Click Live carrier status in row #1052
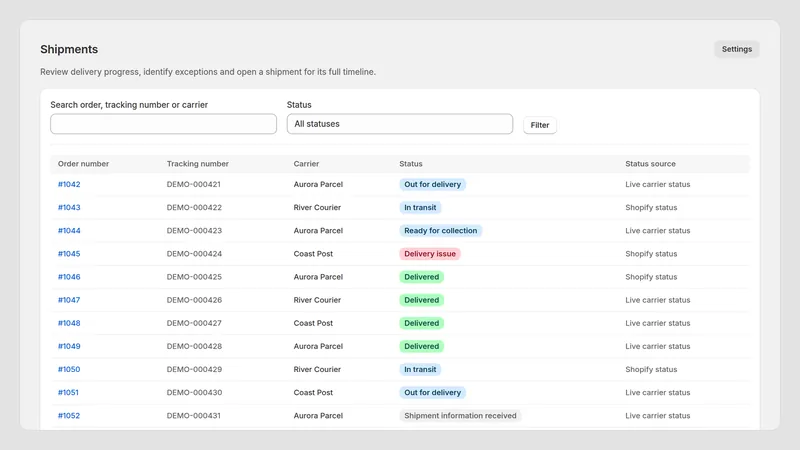 (x=658, y=416)
